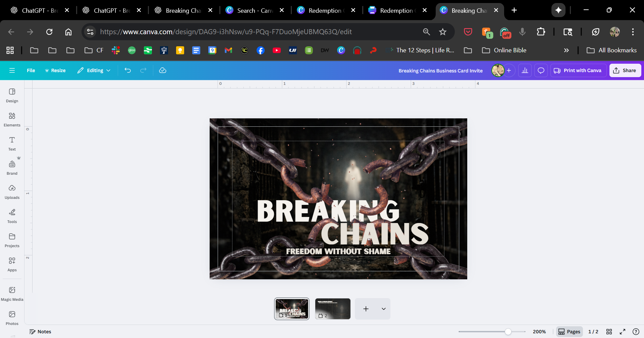Click the cloud save status icon

163,70
